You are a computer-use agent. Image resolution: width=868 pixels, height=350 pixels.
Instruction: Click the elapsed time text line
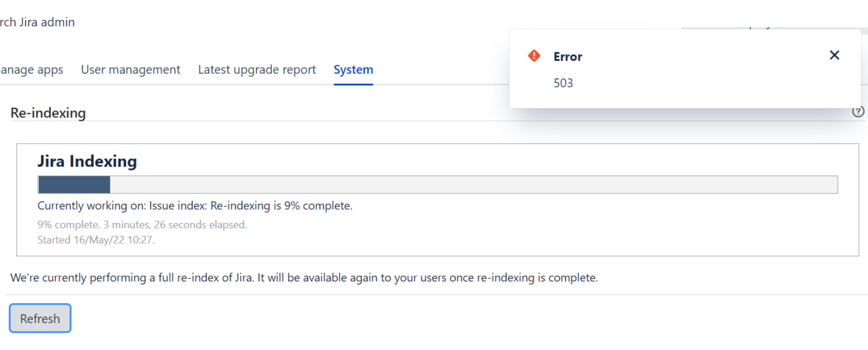pos(142,225)
